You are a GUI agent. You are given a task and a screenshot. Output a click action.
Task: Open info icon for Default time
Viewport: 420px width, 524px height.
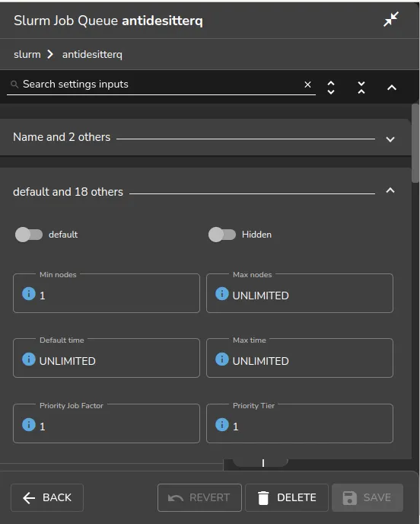[x=29, y=359]
